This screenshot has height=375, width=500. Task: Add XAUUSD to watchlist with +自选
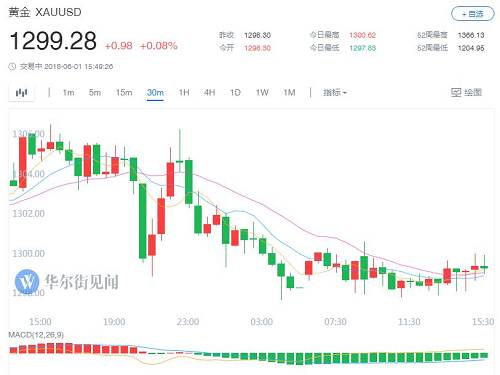(472, 14)
